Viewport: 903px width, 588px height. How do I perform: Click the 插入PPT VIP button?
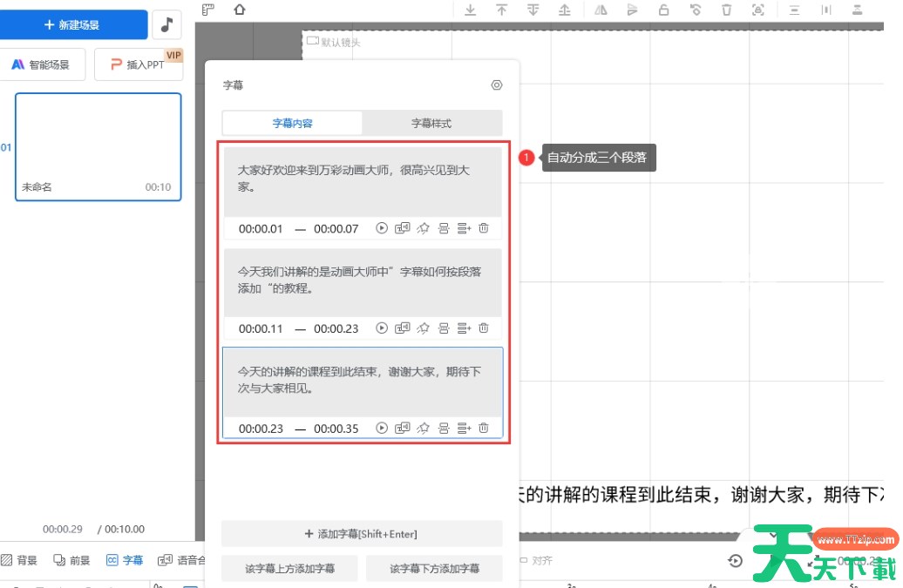[139, 64]
